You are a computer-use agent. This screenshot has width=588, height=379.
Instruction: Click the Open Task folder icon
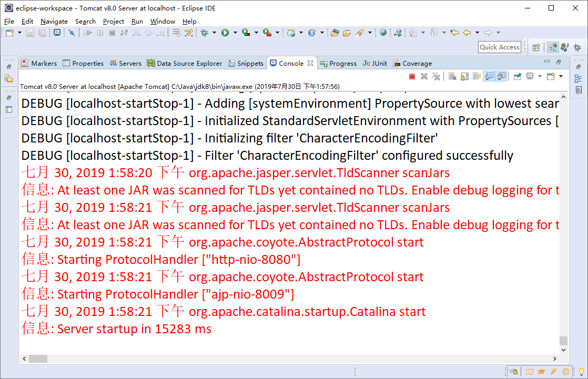(x=347, y=33)
